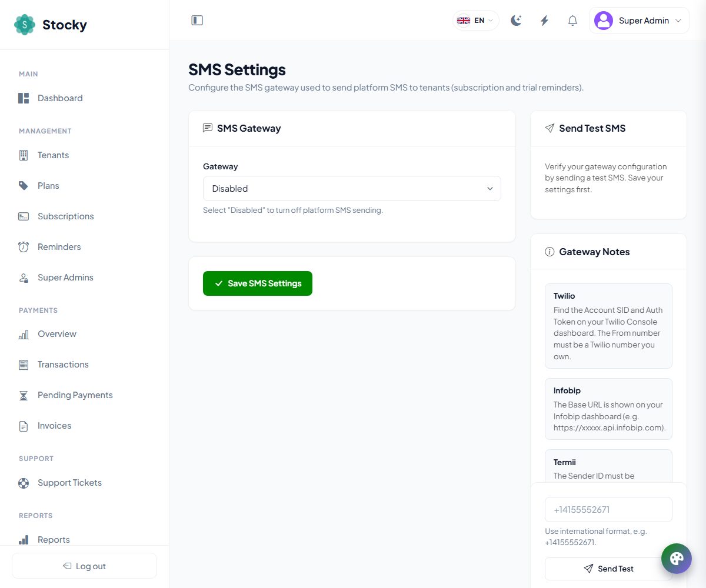Click the Stocky logo icon
The height and width of the screenshot is (588, 706).
25,25
